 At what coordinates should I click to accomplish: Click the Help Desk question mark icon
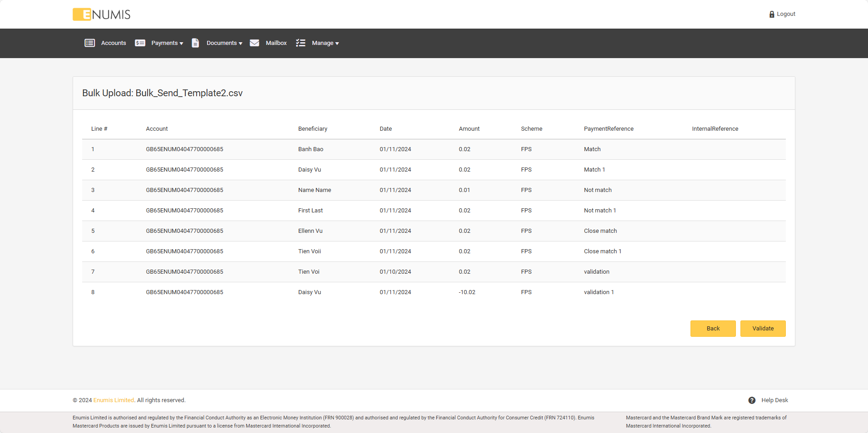[x=752, y=400]
